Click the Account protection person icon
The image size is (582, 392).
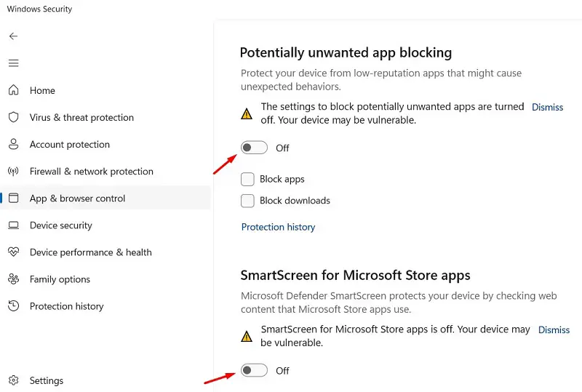[13, 144]
